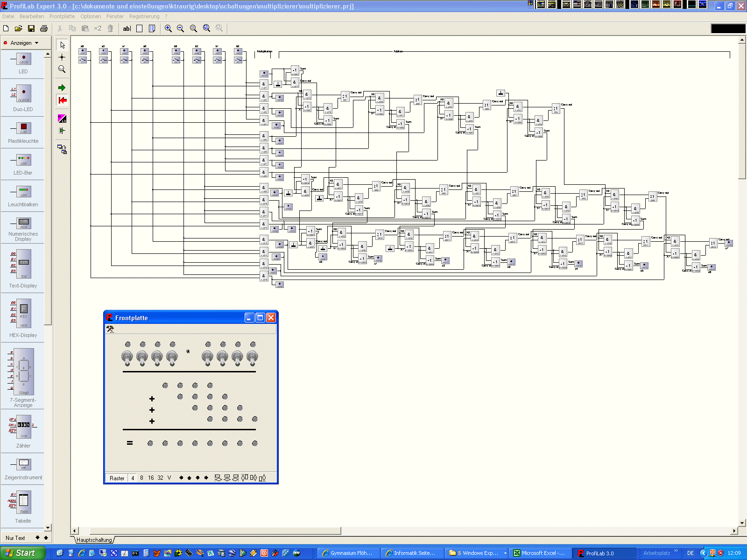Set Frontplatte raster to 32
The height and width of the screenshot is (560, 747).
coord(160,478)
